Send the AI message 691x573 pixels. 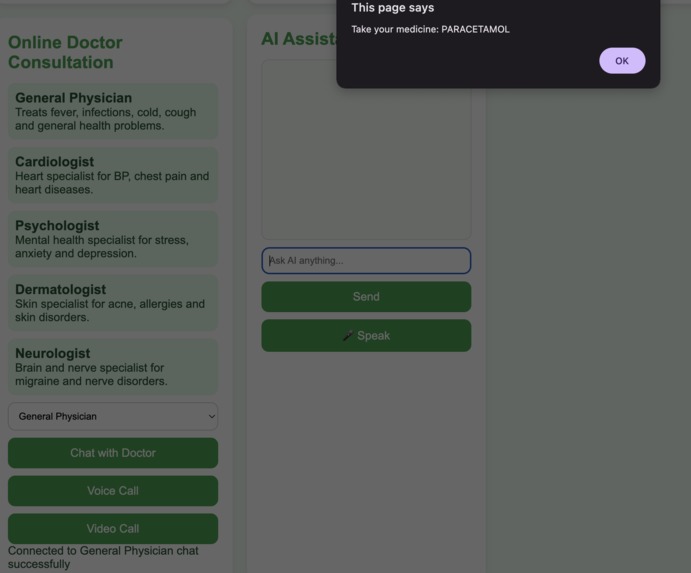tap(366, 297)
